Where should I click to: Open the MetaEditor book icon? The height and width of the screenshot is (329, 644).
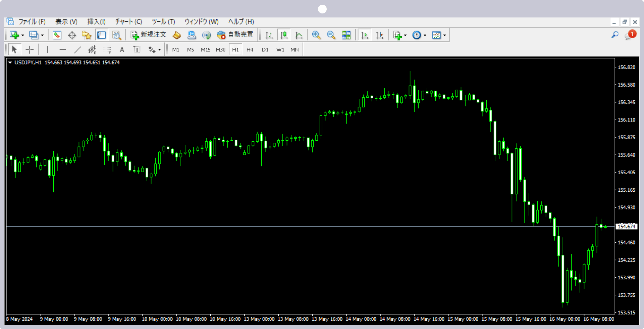(177, 35)
